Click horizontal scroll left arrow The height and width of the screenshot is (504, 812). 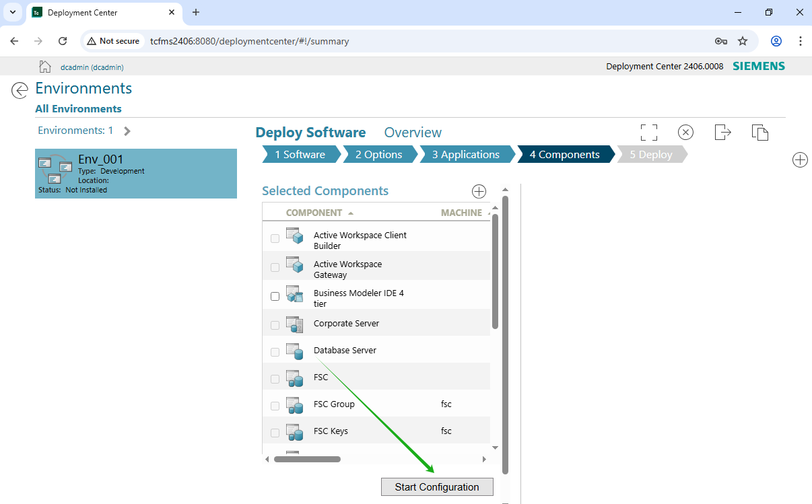pyautogui.click(x=267, y=459)
